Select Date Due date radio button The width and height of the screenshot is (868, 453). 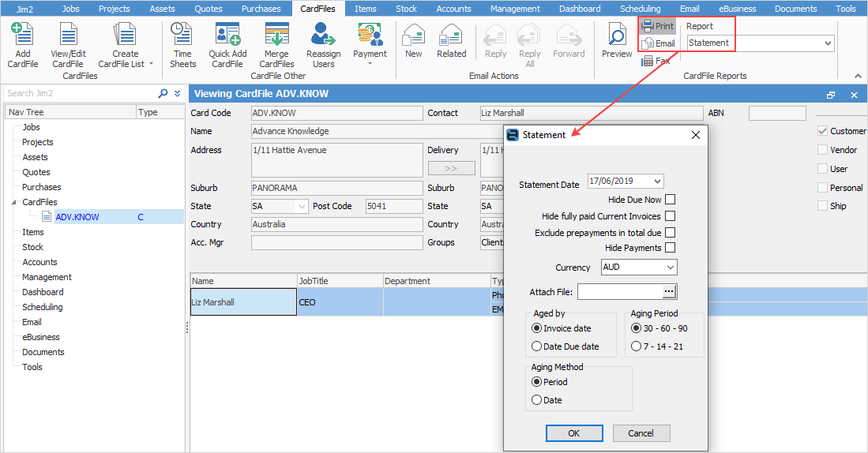click(537, 346)
